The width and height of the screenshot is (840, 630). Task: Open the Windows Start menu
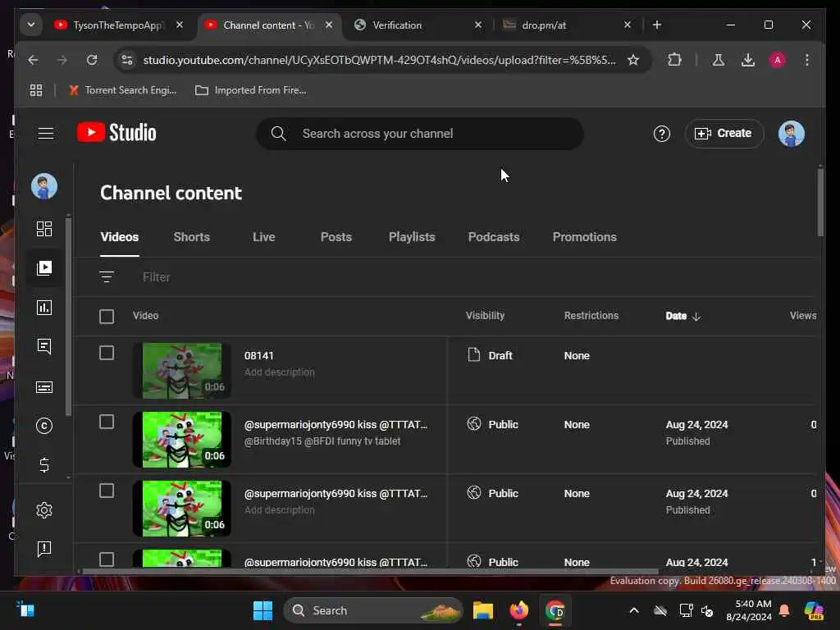pyautogui.click(x=262, y=610)
